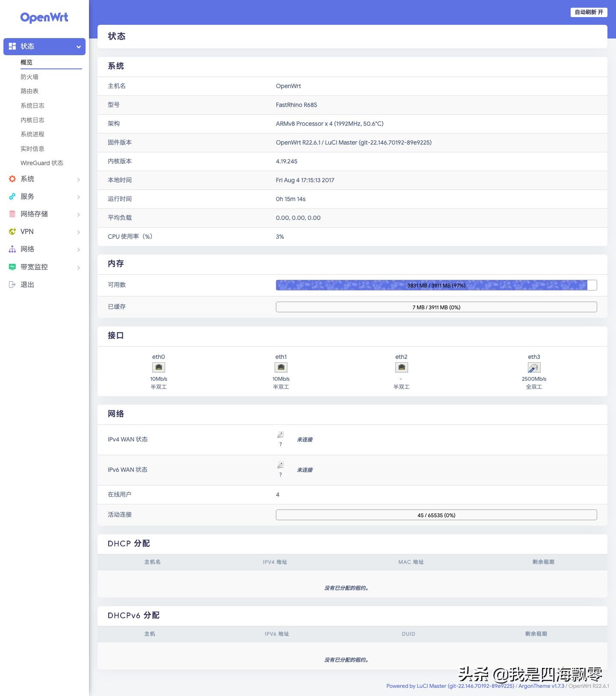Open the 防火墙 firewall page
Image resolution: width=616 pixels, height=696 pixels.
[30, 77]
